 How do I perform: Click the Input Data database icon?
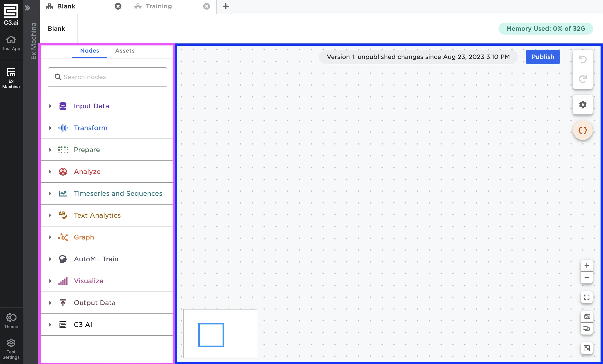click(63, 106)
